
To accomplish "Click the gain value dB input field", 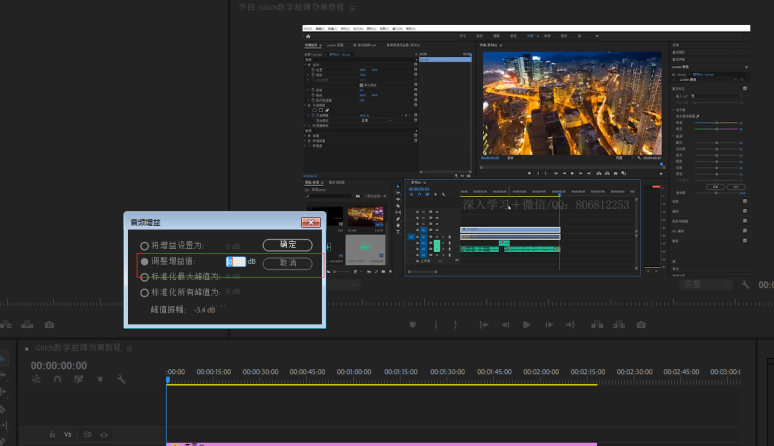I will (x=235, y=261).
